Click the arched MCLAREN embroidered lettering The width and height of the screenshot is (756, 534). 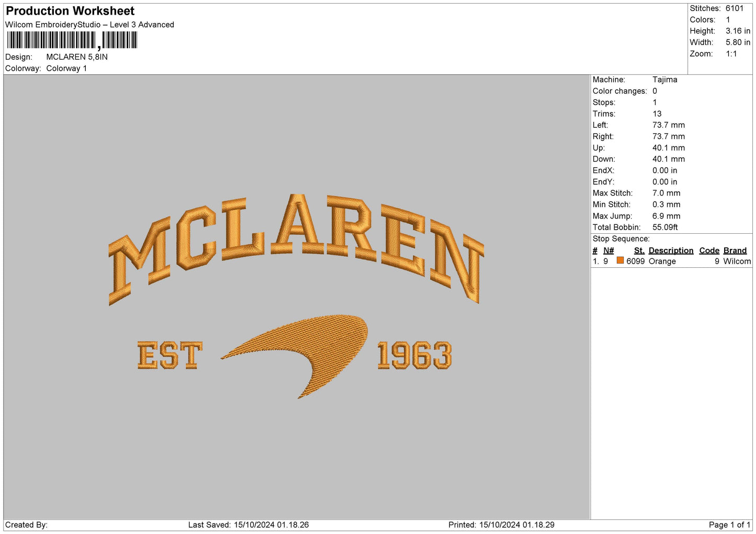296,249
